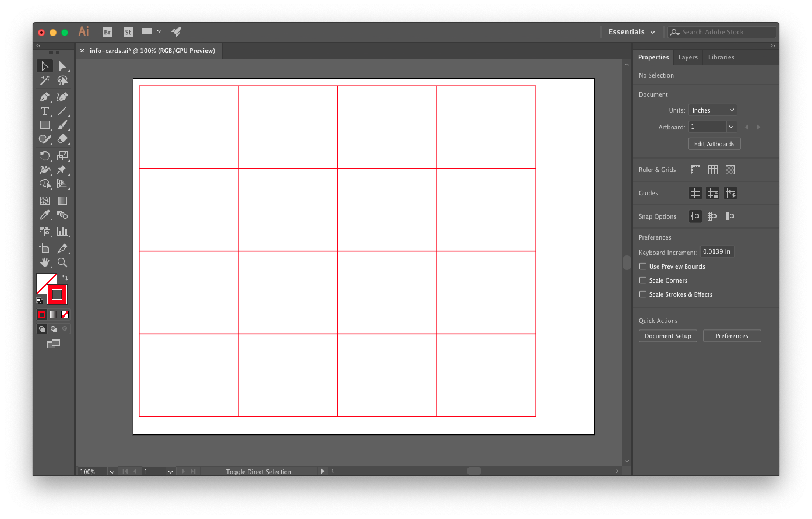Choose the Shape Builder tool
This screenshot has width=812, height=519.
pyautogui.click(x=45, y=184)
